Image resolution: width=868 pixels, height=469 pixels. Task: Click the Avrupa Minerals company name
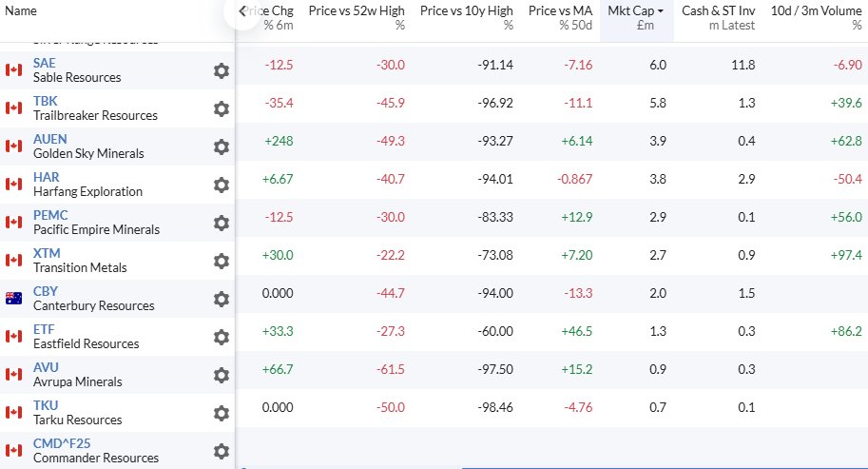tap(78, 382)
